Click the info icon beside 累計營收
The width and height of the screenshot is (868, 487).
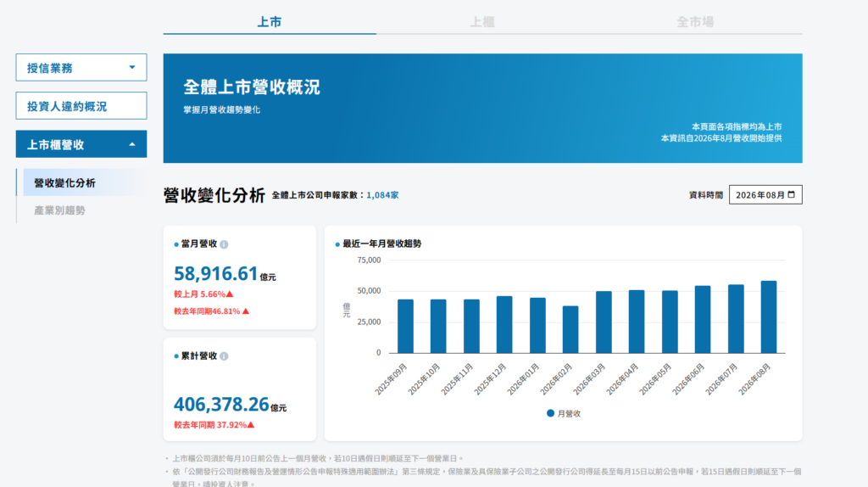coord(224,356)
